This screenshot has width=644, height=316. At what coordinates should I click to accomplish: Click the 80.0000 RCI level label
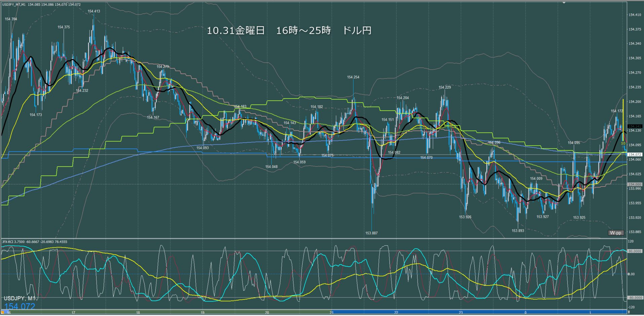(x=635, y=251)
